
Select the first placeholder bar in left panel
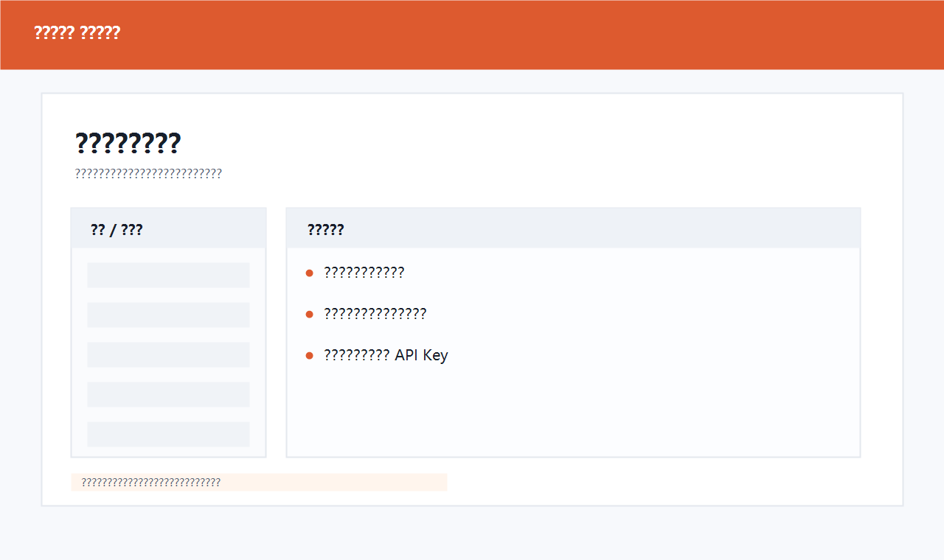[168, 275]
